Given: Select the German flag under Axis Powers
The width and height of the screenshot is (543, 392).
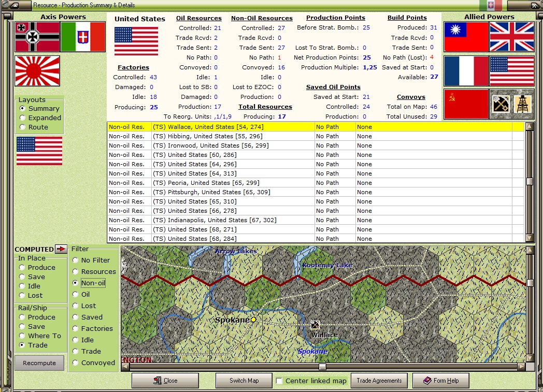Looking at the screenshot, I should point(37,37).
